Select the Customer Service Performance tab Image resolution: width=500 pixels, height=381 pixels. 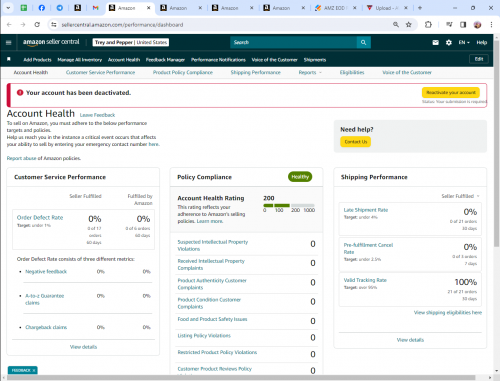pyautogui.click(x=100, y=72)
